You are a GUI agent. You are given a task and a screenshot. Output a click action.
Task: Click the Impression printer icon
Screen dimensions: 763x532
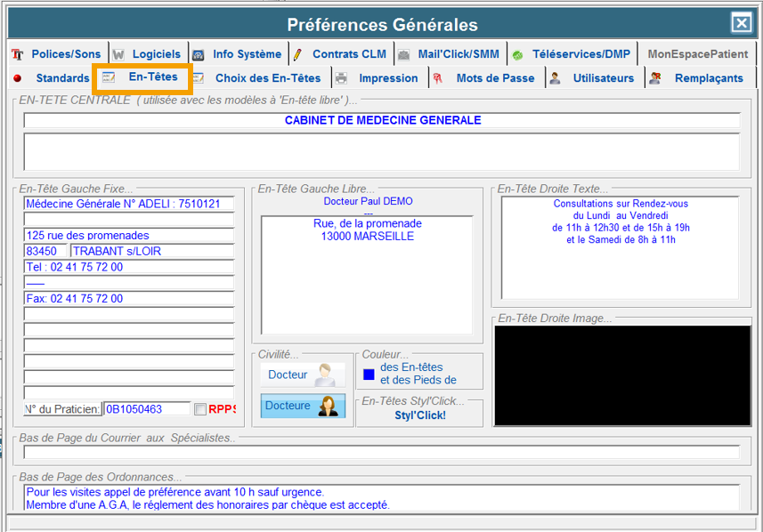tap(342, 78)
